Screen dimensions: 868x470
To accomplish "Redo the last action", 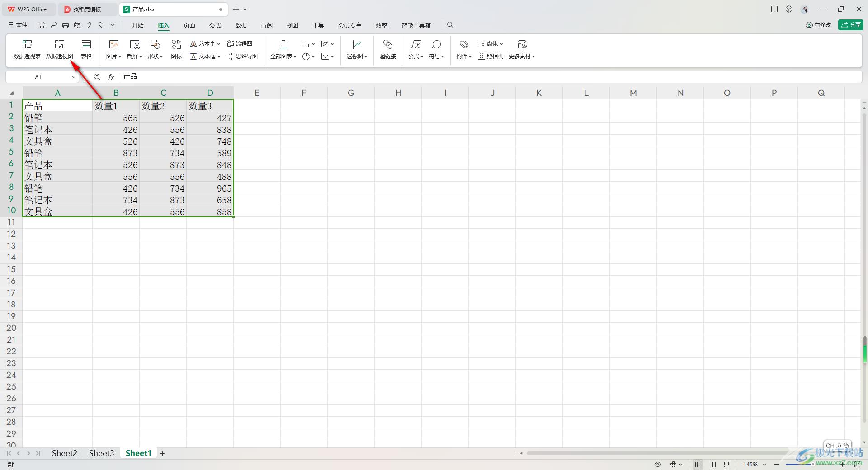I will 101,25.
